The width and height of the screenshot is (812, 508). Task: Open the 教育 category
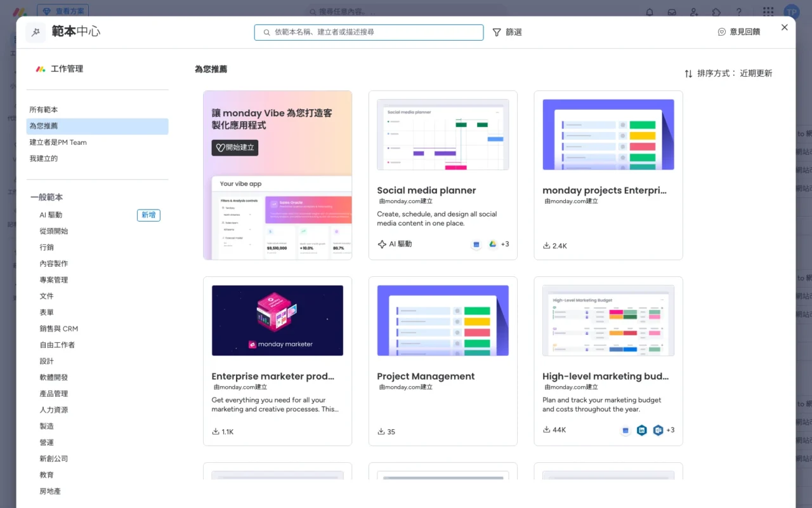47,475
